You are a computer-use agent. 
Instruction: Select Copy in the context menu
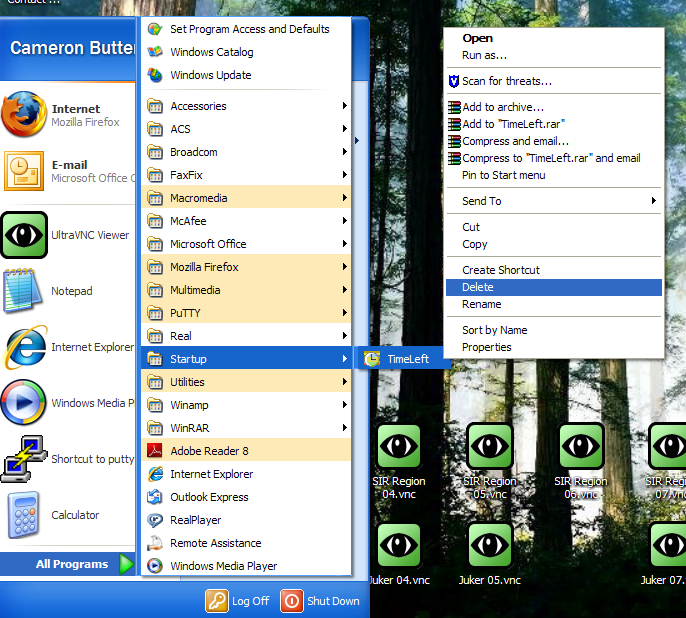tap(553, 244)
